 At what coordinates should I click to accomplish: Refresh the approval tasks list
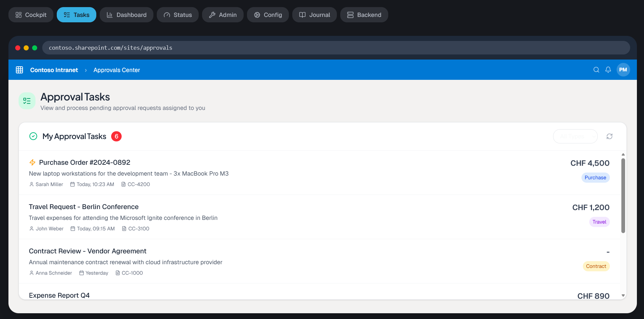coord(610,136)
